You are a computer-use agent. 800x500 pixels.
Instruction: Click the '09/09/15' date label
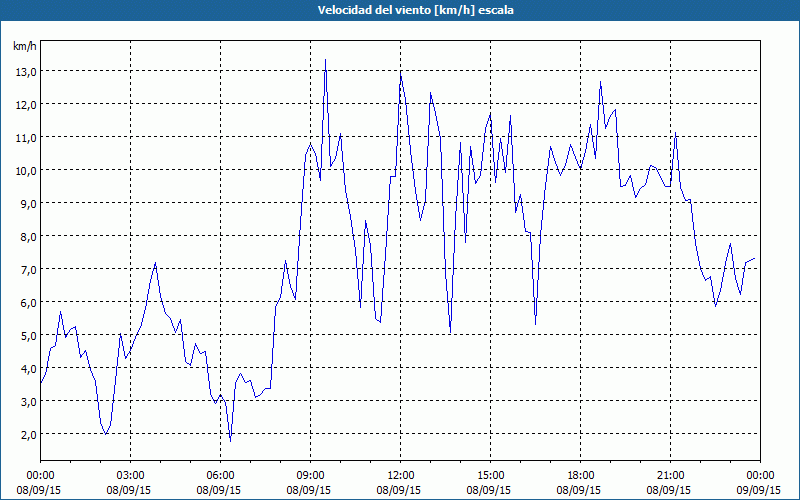pyautogui.click(x=759, y=490)
